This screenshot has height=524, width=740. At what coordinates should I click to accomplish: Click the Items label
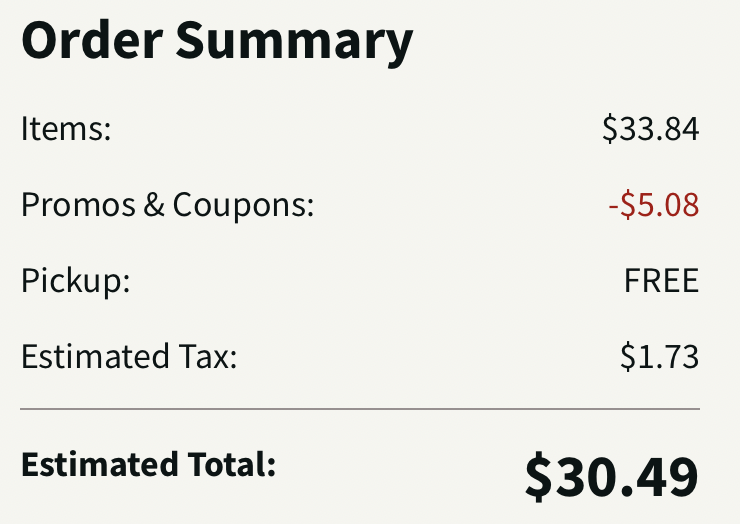point(65,130)
